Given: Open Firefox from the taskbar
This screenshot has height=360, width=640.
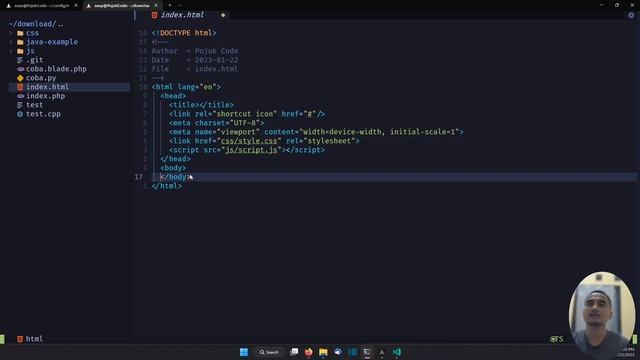Looking at the screenshot, I should tap(309, 352).
